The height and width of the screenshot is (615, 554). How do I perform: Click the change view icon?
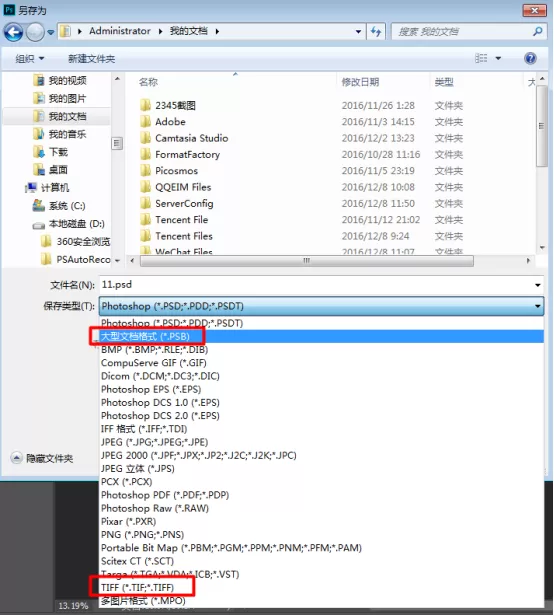tap(481, 58)
